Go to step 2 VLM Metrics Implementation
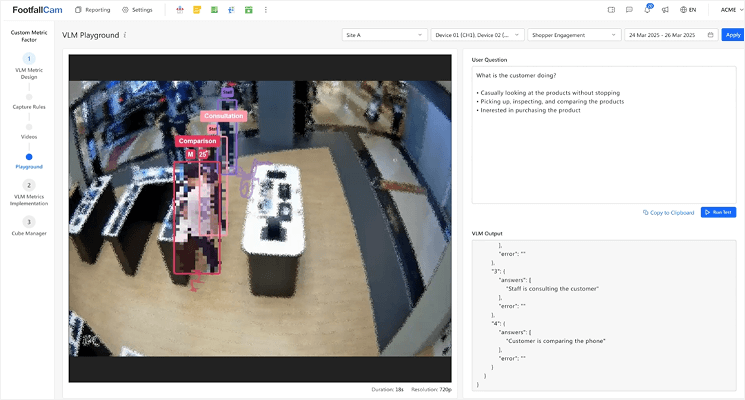Viewport: 745px width, 400px height. pyautogui.click(x=29, y=192)
